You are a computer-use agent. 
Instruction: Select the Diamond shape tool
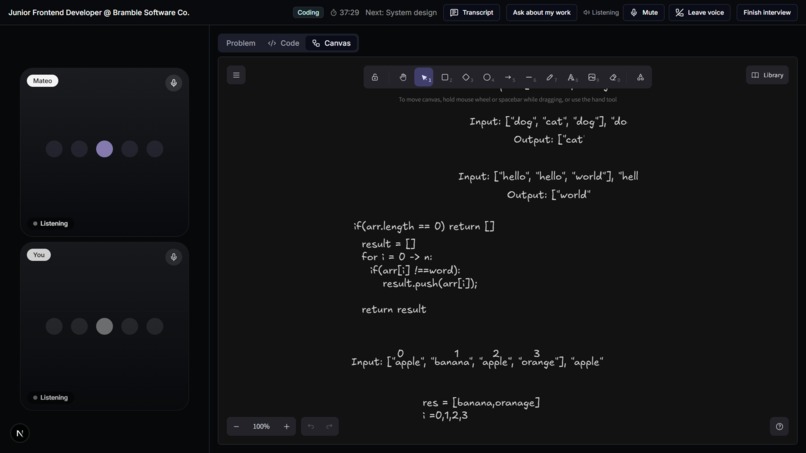[x=466, y=77]
